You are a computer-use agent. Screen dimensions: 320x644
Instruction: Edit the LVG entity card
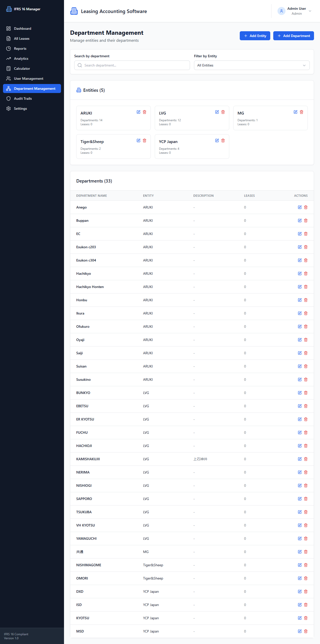tap(217, 112)
